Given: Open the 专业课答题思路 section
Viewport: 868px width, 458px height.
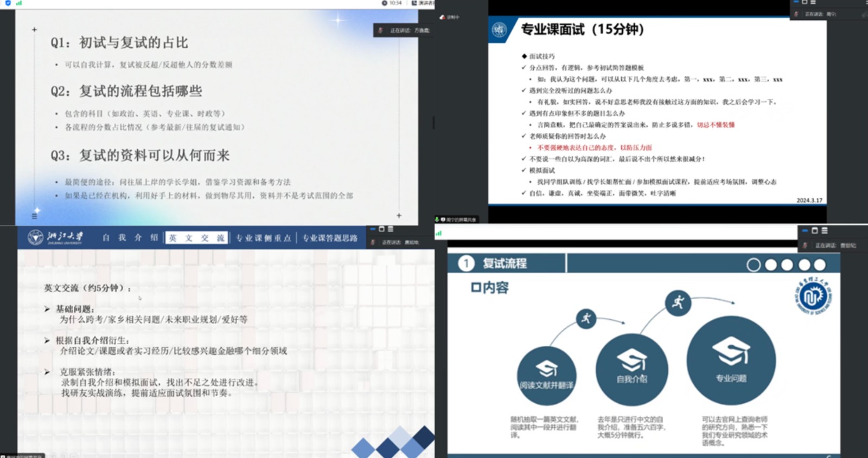Looking at the screenshot, I should [x=330, y=238].
